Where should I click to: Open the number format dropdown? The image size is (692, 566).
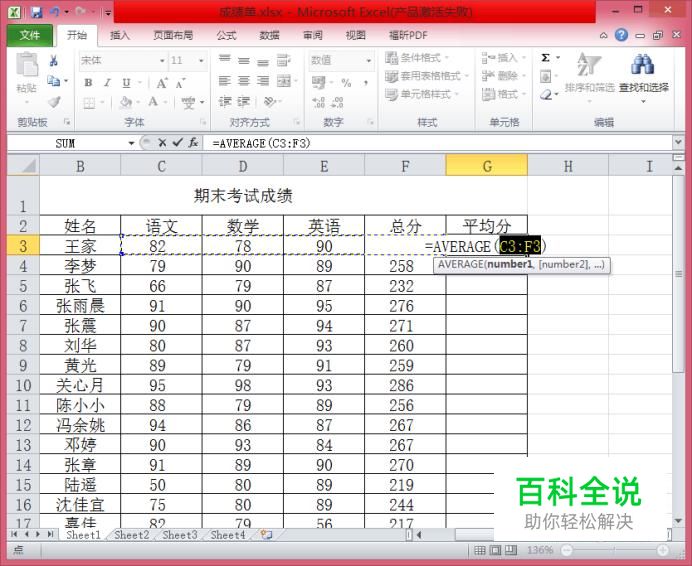point(369,60)
